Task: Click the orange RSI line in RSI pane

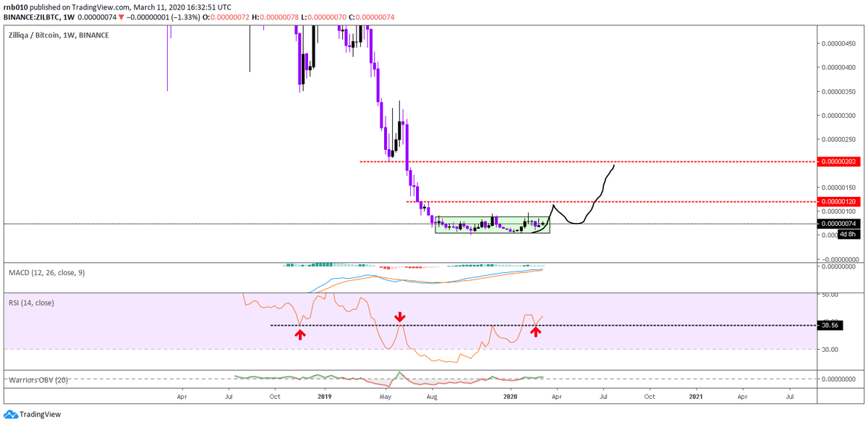Action: pyautogui.click(x=394, y=329)
